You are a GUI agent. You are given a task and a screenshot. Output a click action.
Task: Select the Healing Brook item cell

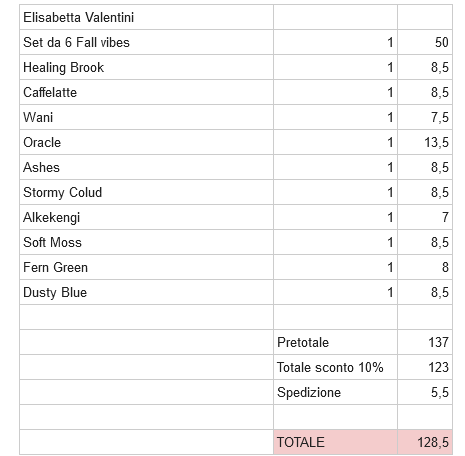(146, 67)
